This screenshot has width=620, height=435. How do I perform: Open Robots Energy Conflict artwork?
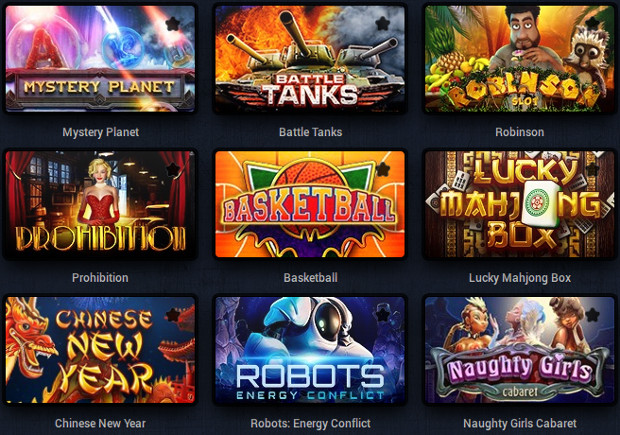310,350
